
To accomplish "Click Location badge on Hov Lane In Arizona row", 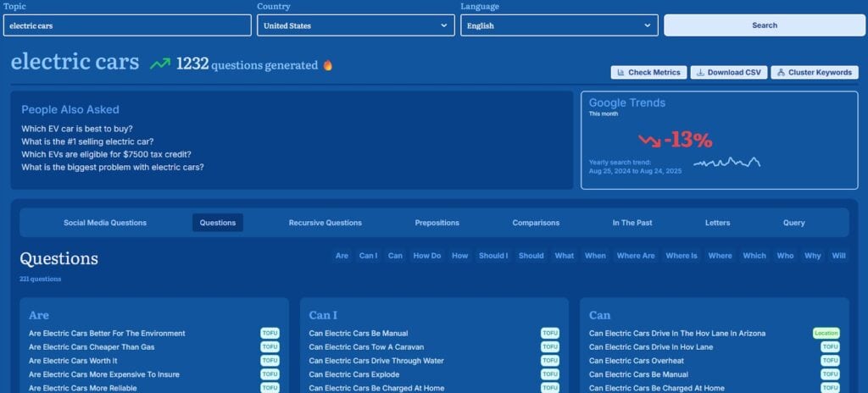I will 826,333.
